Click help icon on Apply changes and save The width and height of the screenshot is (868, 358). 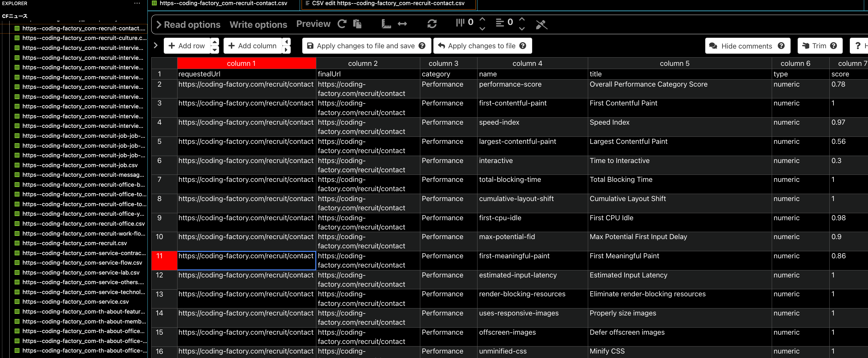click(x=422, y=46)
